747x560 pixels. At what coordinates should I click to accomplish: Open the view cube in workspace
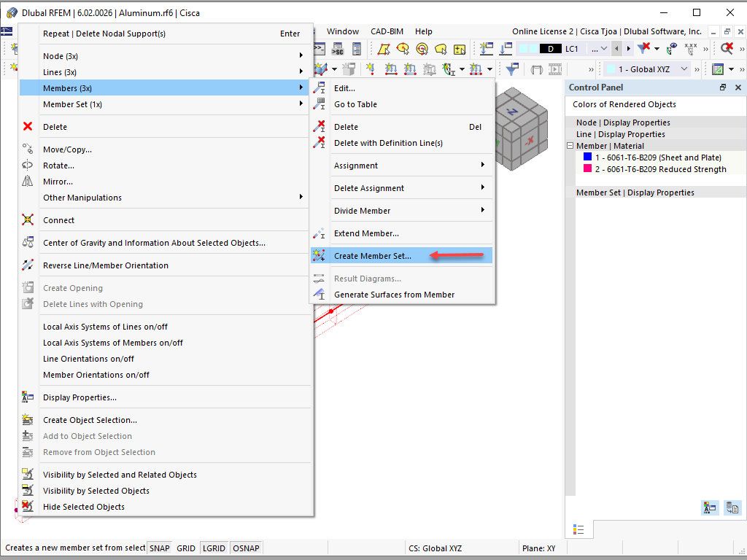pos(521,128)
